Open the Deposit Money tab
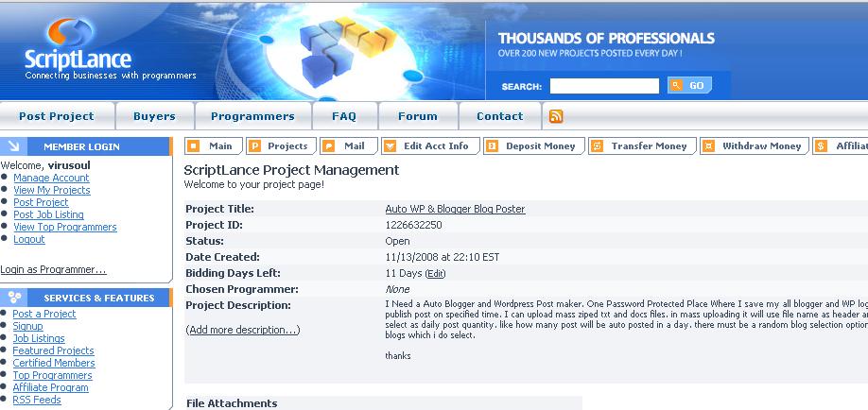This screenshot has width=868, height=410. (533, 146)
